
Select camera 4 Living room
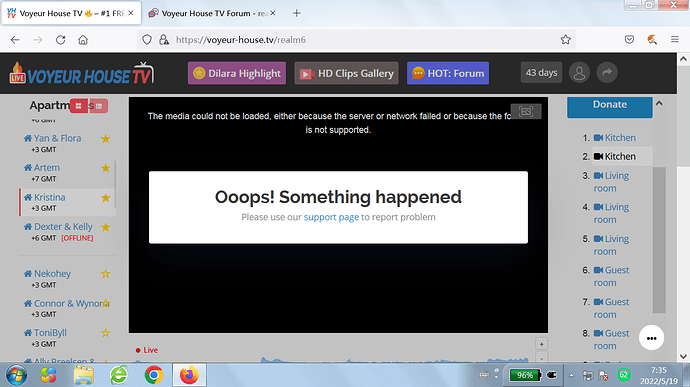coord(611,213)
